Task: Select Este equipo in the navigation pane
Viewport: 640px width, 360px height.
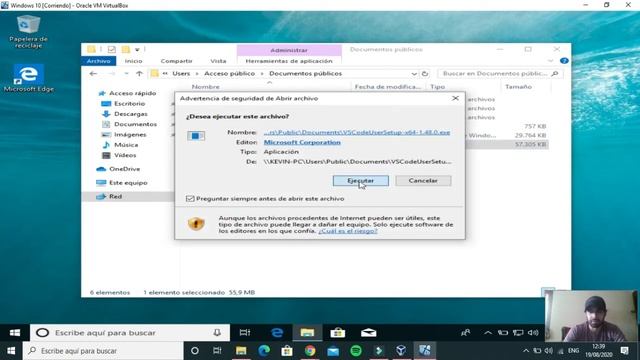Action: pos(122,183)
